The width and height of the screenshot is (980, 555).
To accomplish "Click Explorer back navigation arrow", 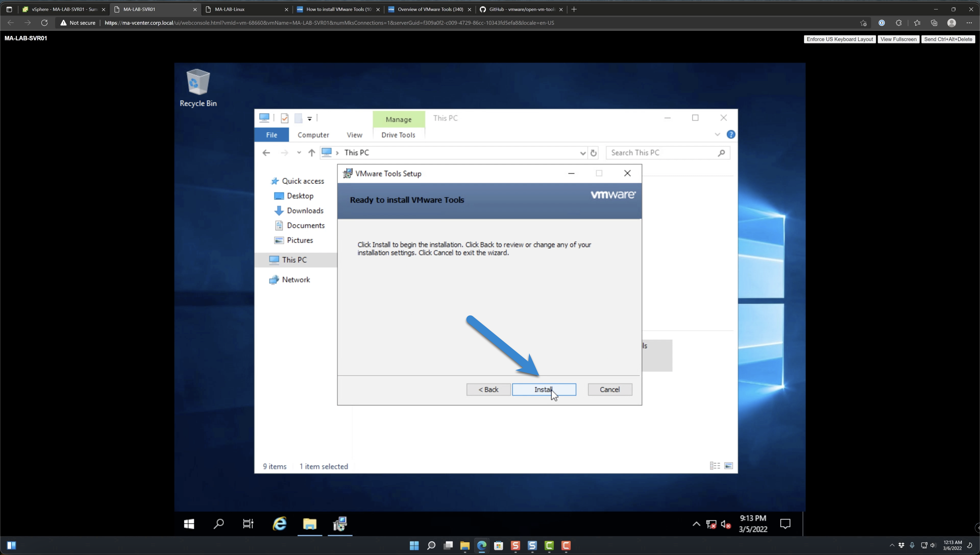I will click(x=266, y=153).
